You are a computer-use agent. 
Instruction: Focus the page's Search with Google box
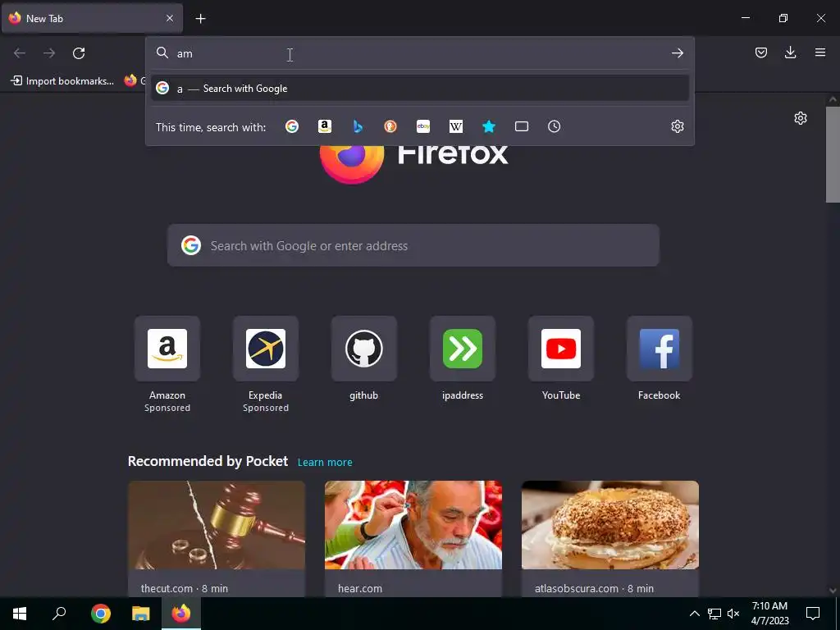(413, 246)
